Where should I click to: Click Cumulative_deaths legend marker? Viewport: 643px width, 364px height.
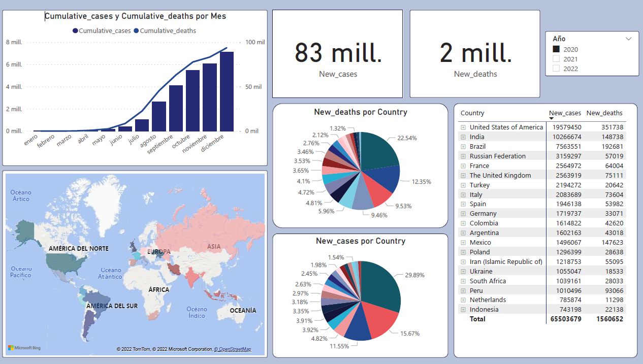click(136, 31)
